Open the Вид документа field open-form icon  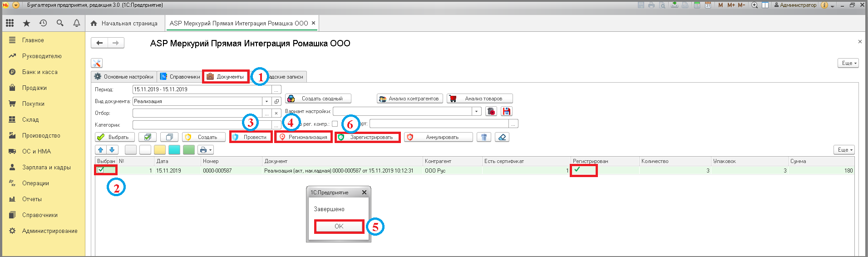[276, 101]
